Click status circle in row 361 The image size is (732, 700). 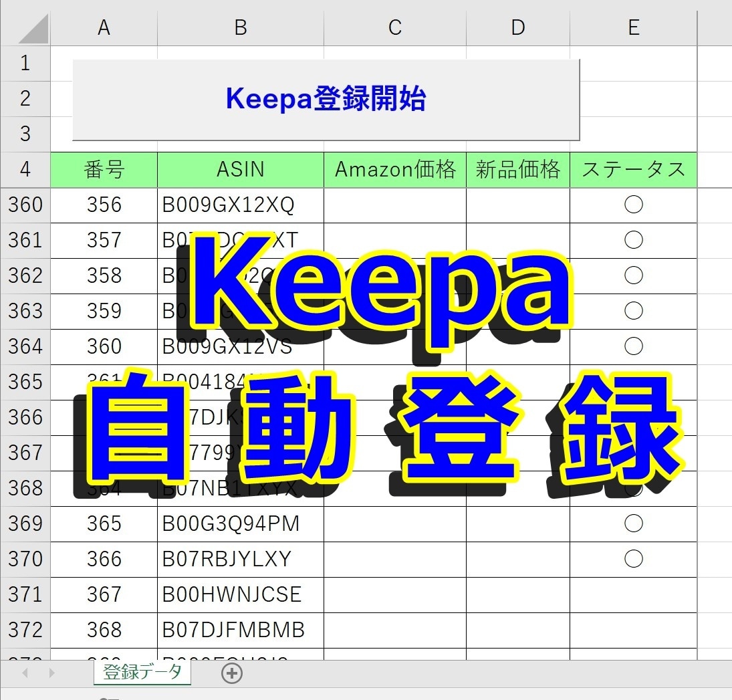[x=634, y=240]
